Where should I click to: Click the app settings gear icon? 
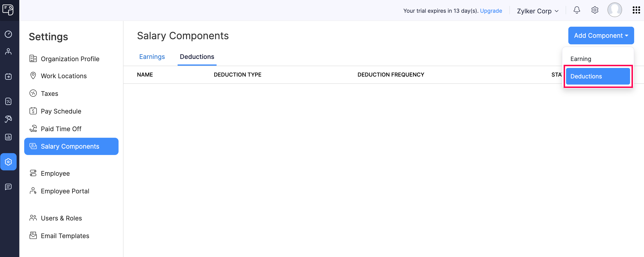tap(594, 10)
